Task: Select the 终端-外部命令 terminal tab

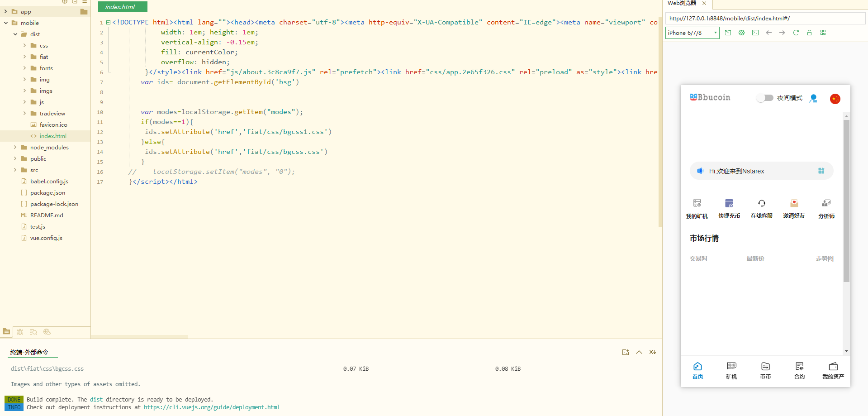Action: pos(29,352)
